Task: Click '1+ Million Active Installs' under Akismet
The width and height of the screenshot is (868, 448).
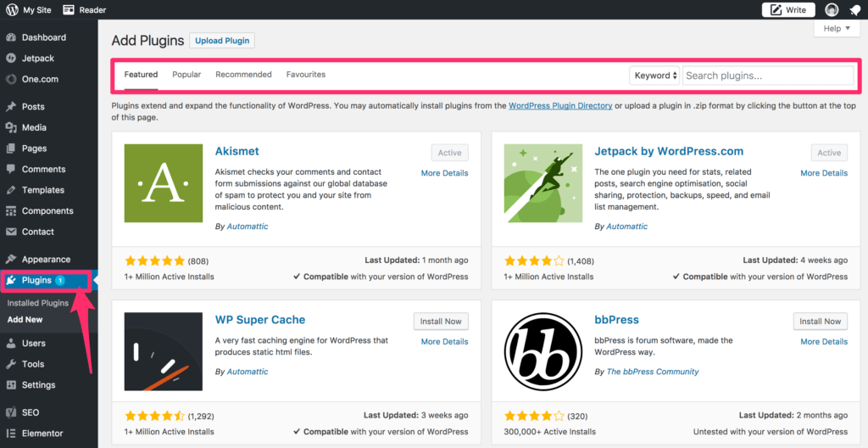Action: click(x=170, y=276)
